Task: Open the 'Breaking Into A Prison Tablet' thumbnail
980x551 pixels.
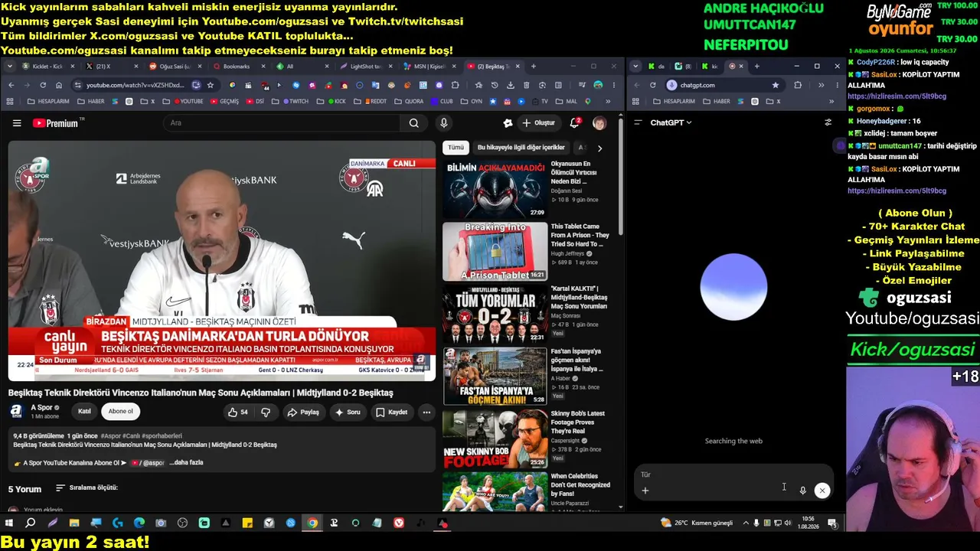Action: point(495,252)
